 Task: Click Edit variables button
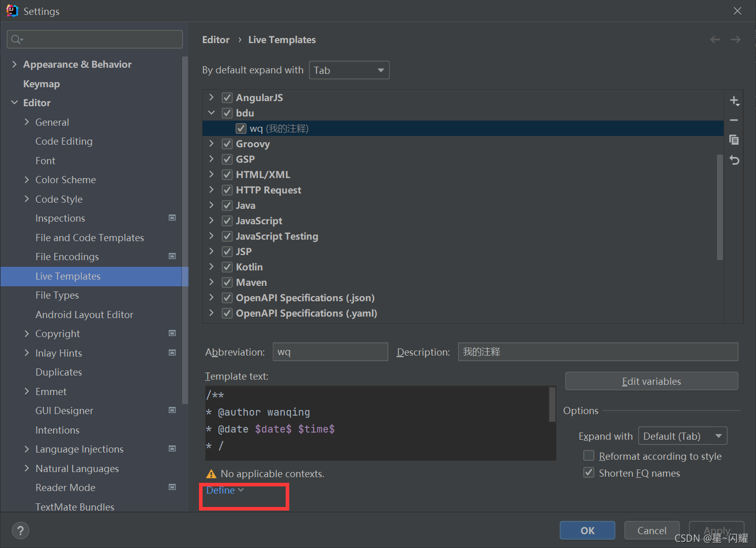tap(651, 381)
